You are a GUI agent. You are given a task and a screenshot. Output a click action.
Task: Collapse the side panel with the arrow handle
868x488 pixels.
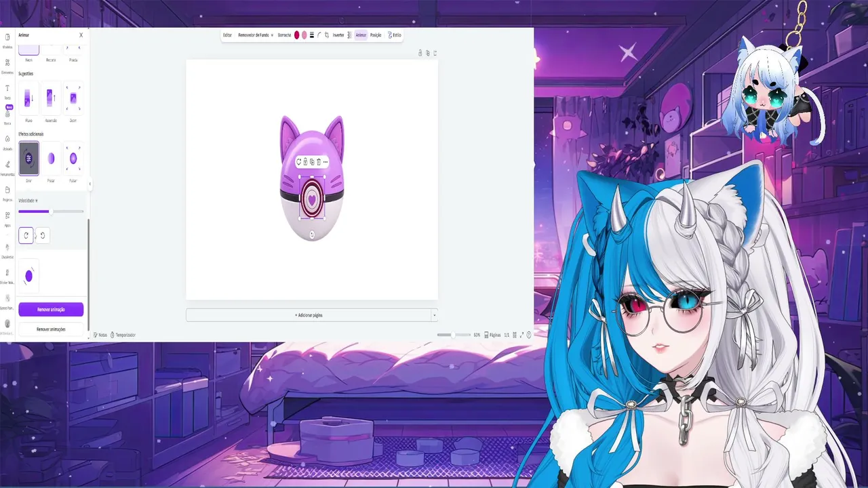pyautogui.click(x=90, y=184)
